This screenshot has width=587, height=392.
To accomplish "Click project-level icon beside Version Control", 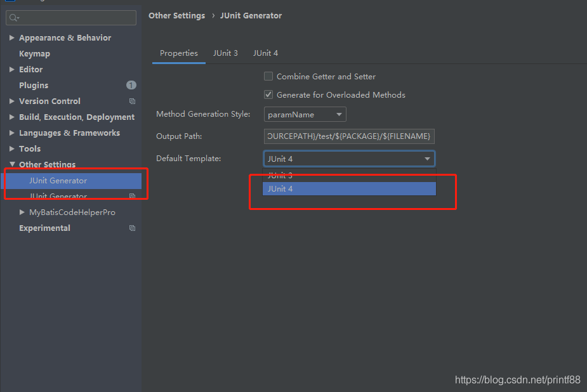I will [x=132, y=101].
